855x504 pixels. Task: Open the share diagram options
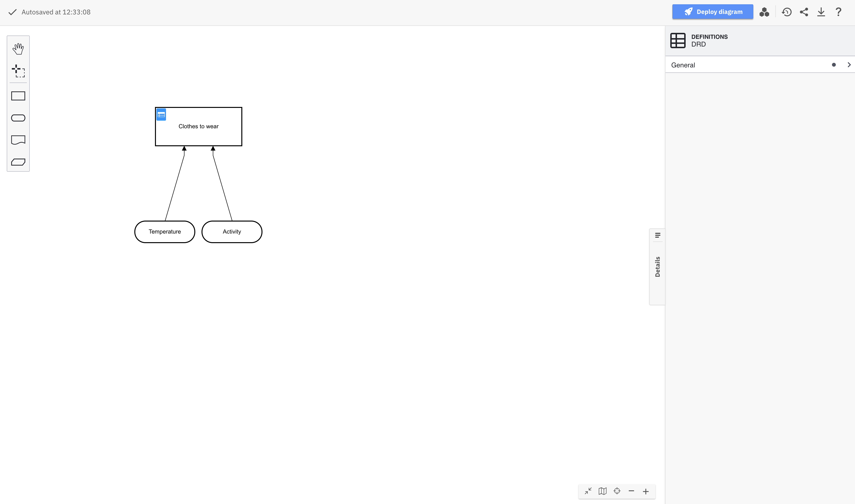(804, 12)
